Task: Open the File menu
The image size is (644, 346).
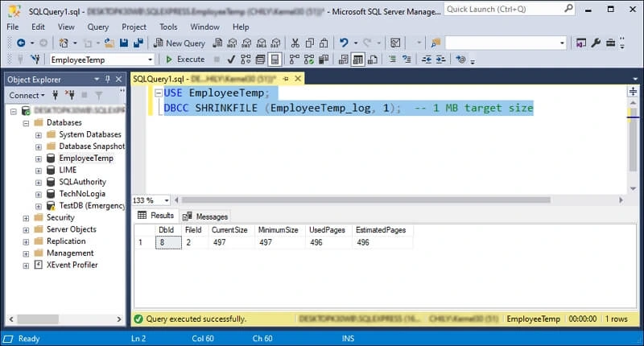Action: click(x=12, y=27)
